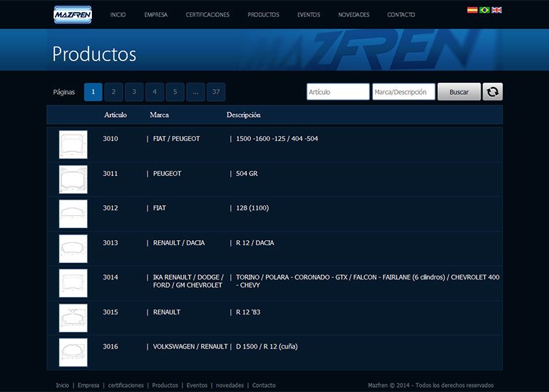Open the Empresa footer link
The image size is (549, 392).
tap(88, 385)
